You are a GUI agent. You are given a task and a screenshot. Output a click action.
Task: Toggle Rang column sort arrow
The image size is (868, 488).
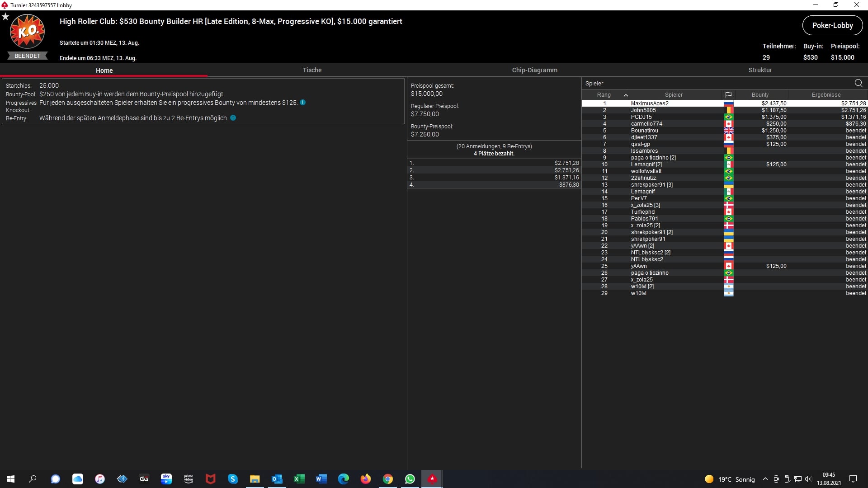pyautogui.click(x=626, y=95)
